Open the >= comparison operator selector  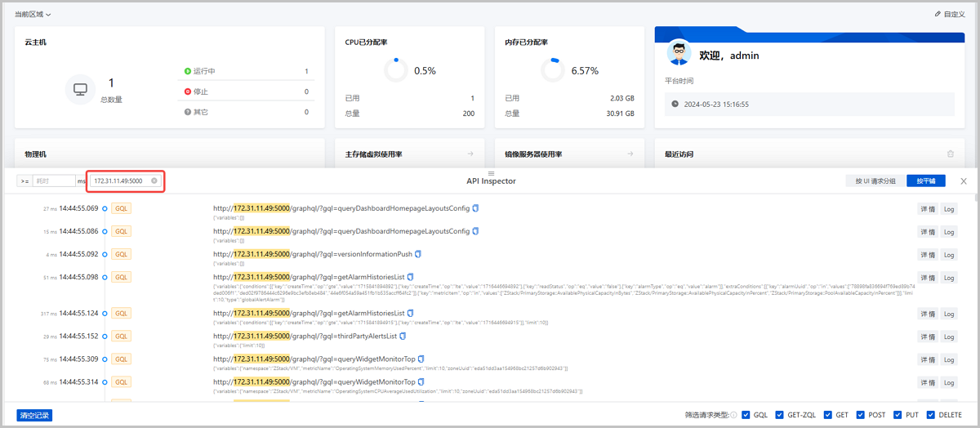click(x=24, y=181)
